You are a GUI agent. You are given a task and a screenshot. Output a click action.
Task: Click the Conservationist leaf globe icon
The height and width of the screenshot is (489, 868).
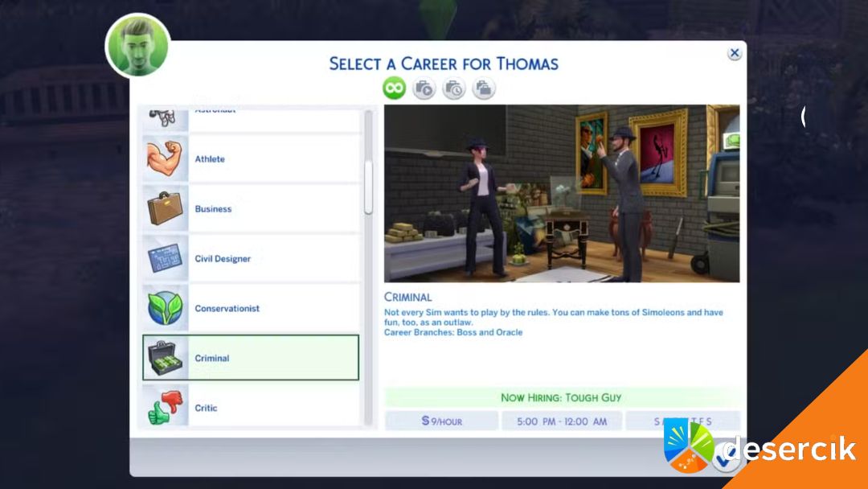[x=166, y=309]
